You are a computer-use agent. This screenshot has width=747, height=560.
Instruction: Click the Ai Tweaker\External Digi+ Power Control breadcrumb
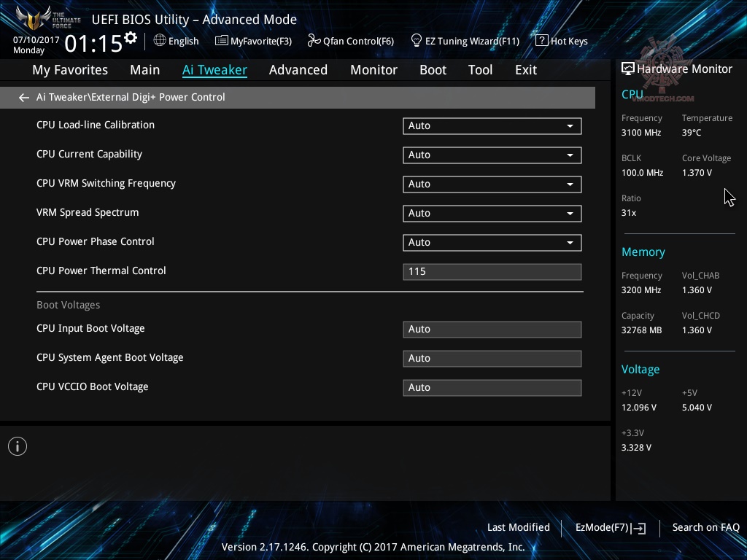point(131,97)
